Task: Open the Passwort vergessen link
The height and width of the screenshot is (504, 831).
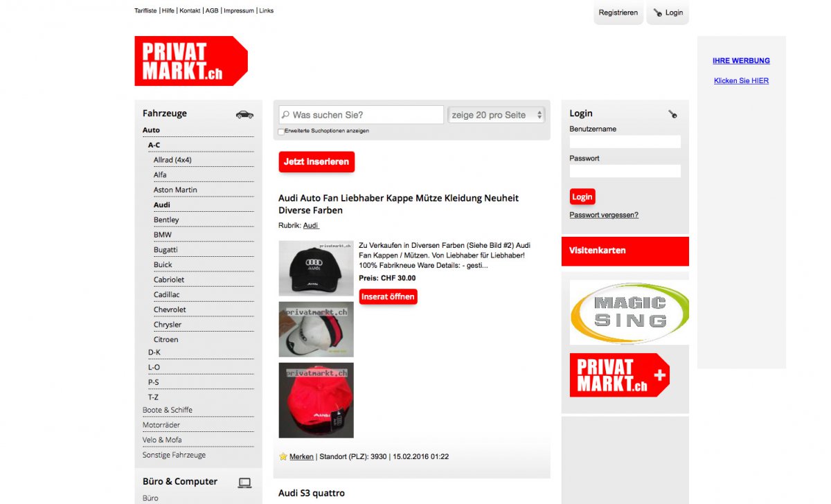Action: (x=604, y=215)
